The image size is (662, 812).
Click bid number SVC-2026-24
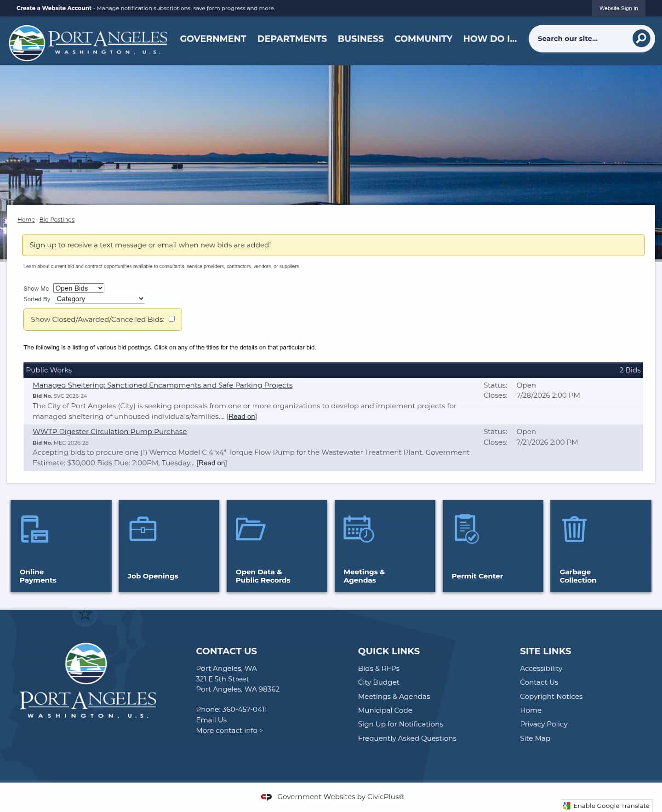(70, 396)
